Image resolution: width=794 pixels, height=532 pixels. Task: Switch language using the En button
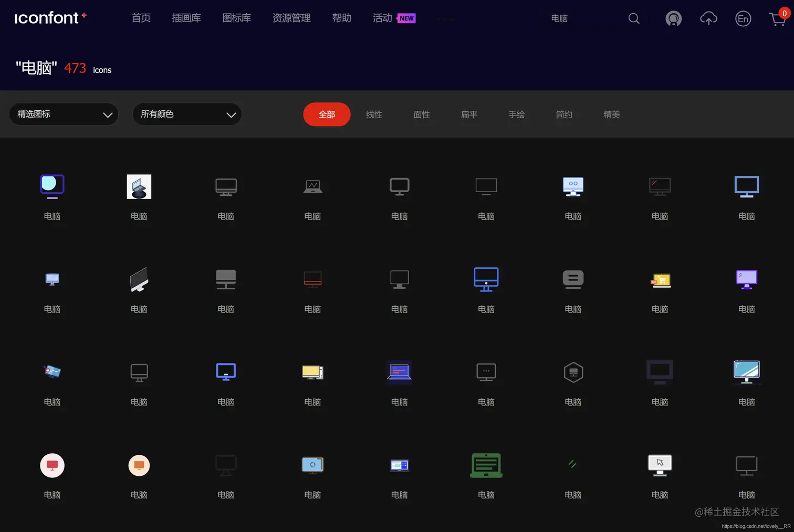point(743,18)
